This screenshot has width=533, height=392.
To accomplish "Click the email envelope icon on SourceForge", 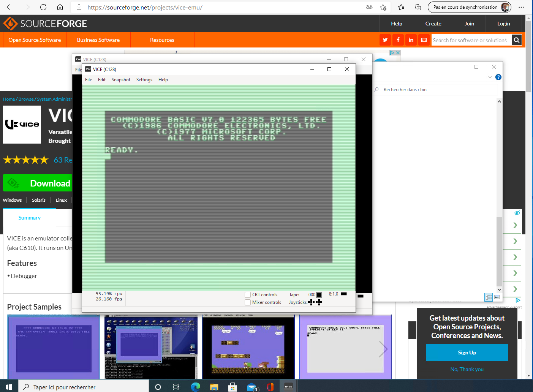I will (424, 40).
